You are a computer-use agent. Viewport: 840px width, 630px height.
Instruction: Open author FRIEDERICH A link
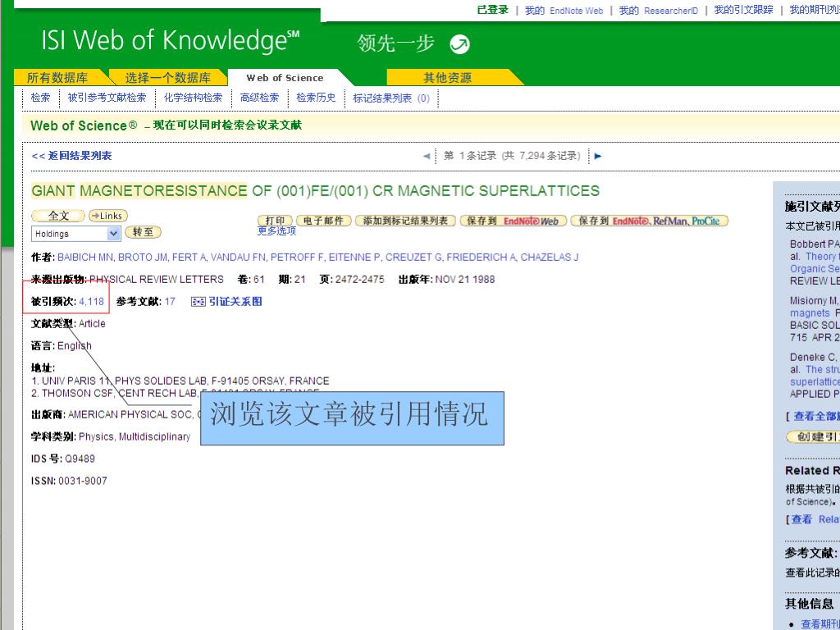(x=481, y=257)
